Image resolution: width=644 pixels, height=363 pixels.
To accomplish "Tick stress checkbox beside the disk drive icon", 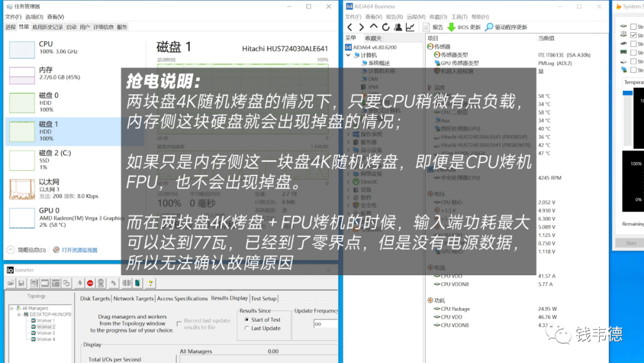I will 633,61.
